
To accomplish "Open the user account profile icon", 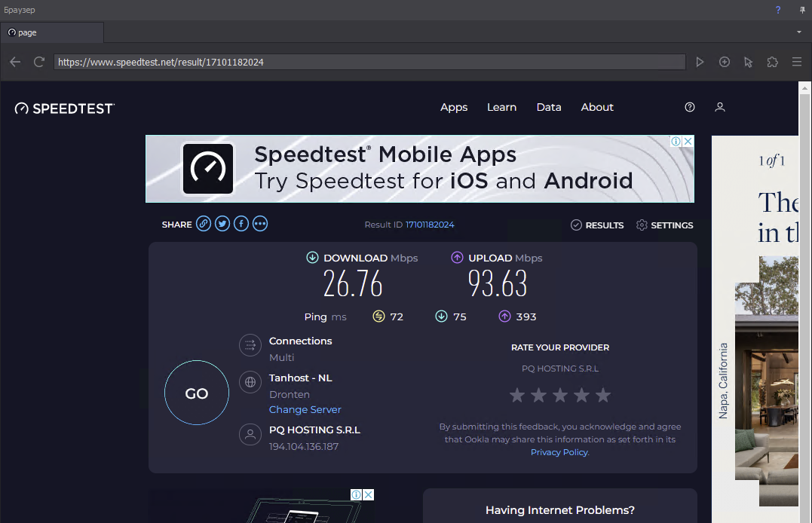I will coord(720,107).
